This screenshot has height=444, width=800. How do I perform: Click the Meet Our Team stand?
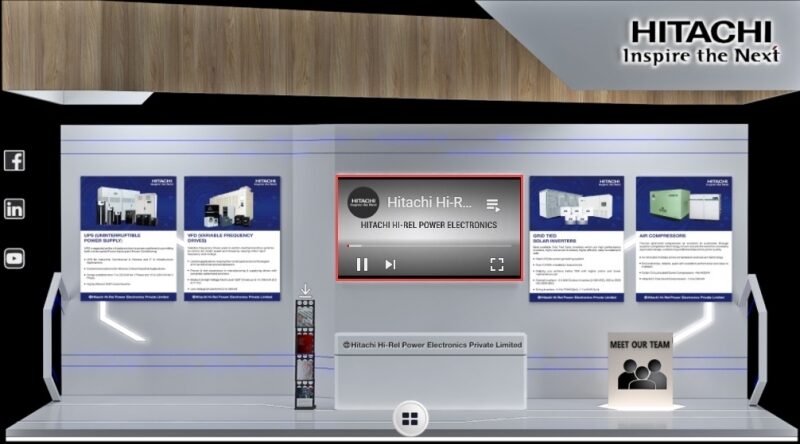[x=640, y=369]
